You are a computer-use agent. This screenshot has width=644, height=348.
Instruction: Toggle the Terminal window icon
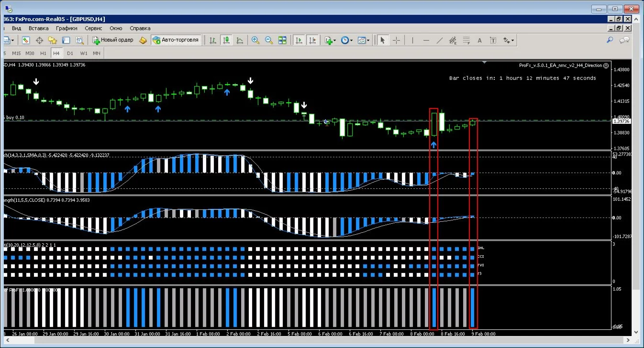point(66,41)
